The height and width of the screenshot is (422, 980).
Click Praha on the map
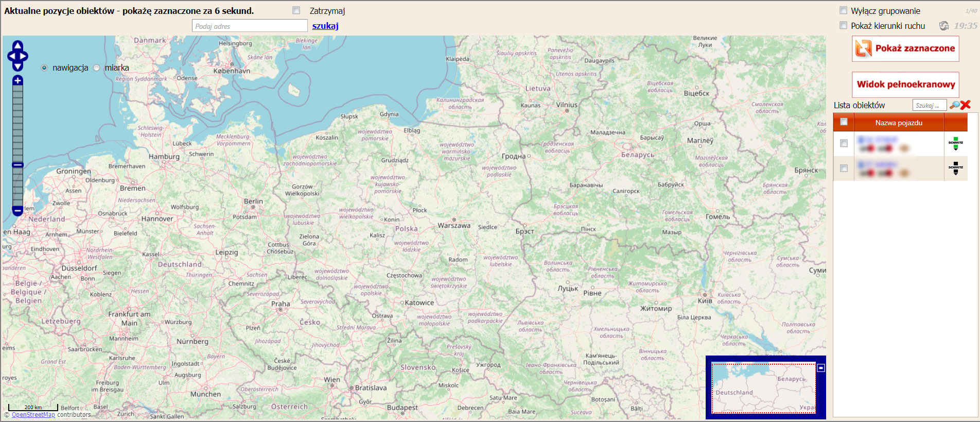point(281,304)
